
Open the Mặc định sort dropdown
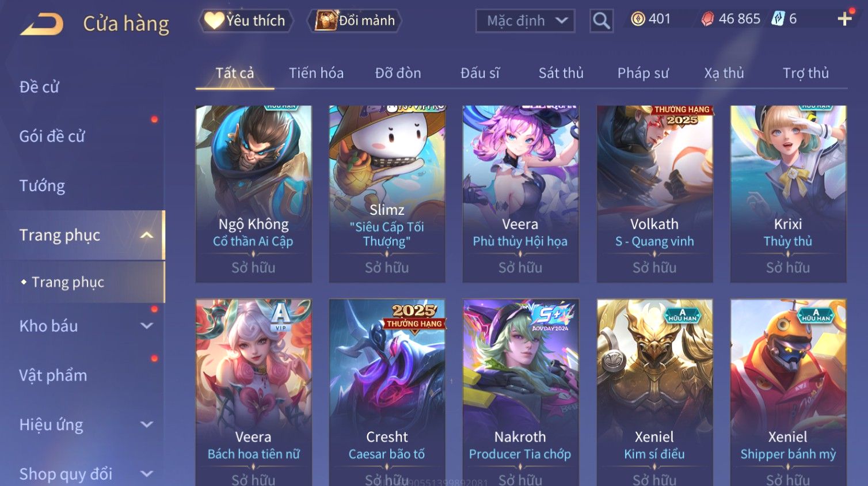tap(526, 21)
